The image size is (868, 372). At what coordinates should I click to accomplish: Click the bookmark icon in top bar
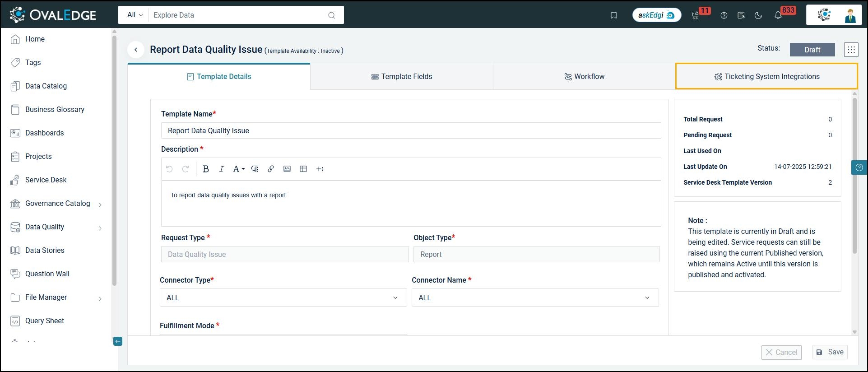tap(613, 15)
